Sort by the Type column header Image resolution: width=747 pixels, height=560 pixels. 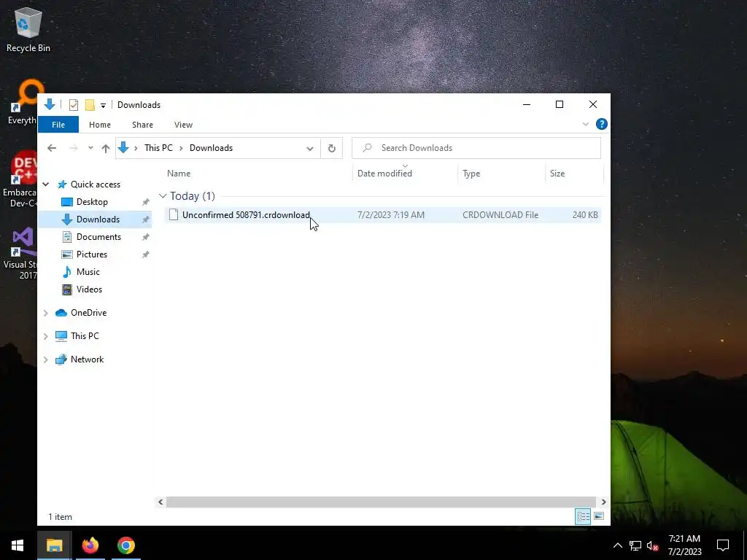pyautogui.click(x=501, y=174)
